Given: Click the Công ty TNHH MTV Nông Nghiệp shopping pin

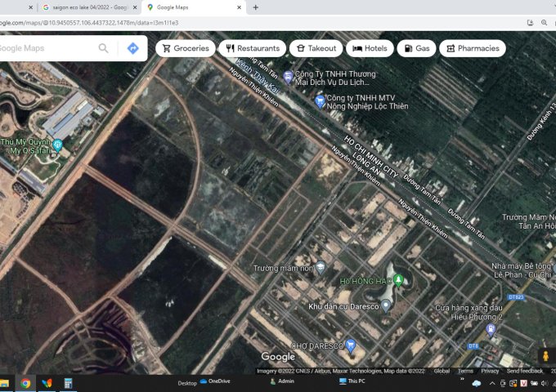Looking at the screenshot, I should [x=320, y=101].
